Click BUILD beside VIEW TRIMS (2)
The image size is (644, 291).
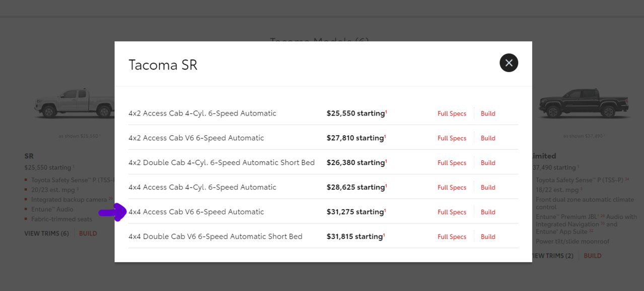pos(593,256)
